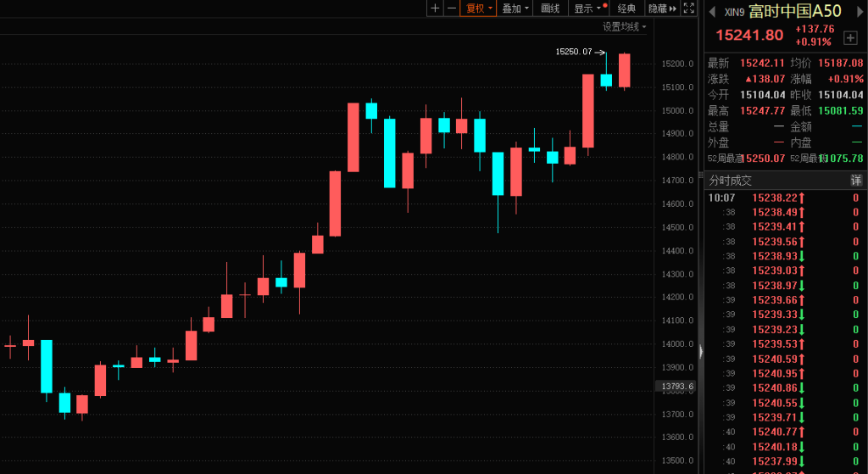
Task: Click the 15200.0 price axis label
Action: click(x=677, y=64)
